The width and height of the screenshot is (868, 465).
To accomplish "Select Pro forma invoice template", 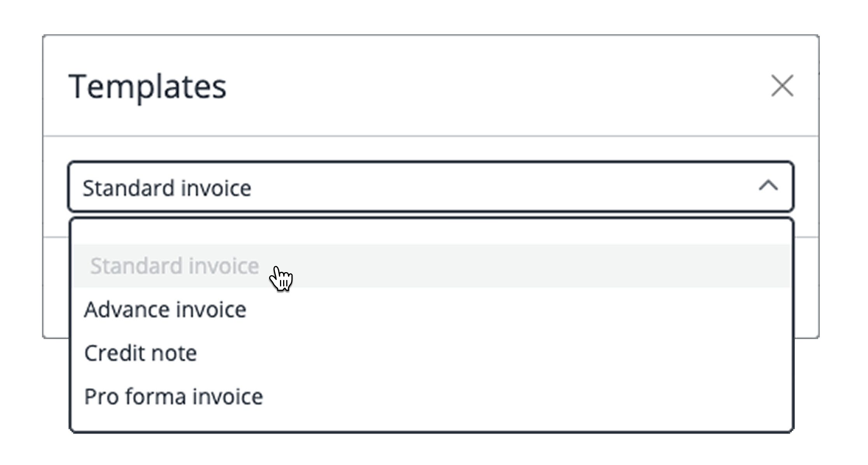I will (173, 397).
